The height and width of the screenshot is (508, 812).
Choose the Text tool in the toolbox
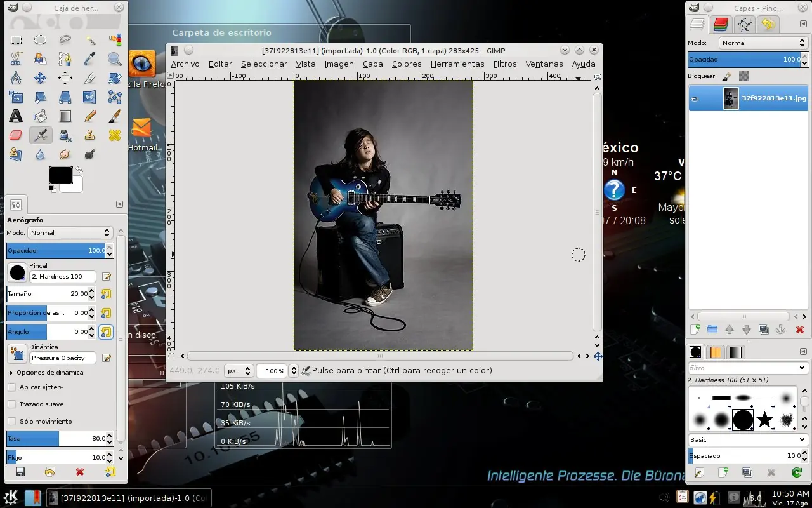point(16,116)
